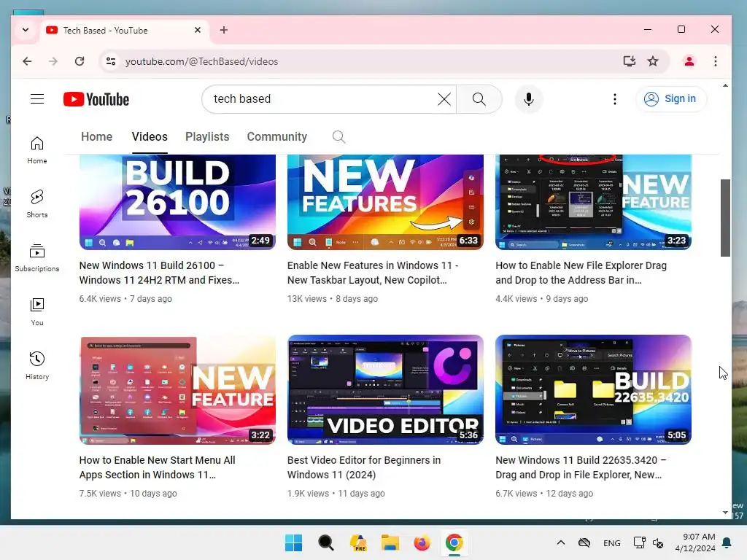Click the address bar URL

click(201, 61)
